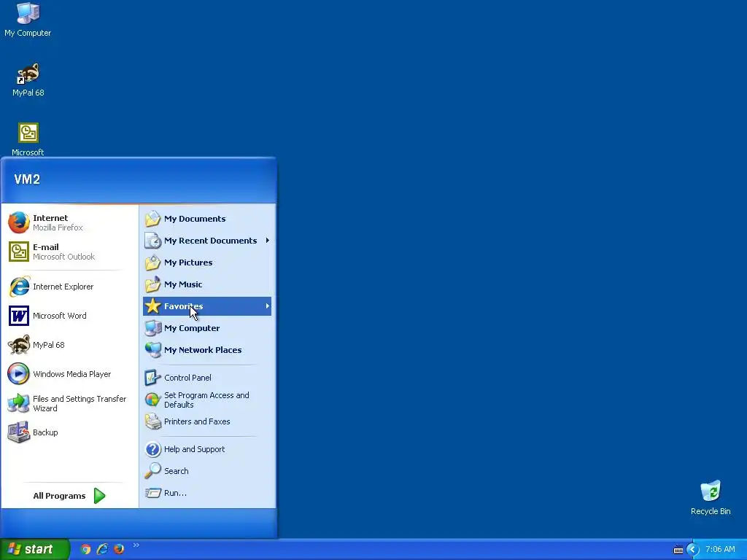Viewport: 747px width, 560px height.
Task: Select the MyPal 68 desktop shortcut
Action: click(x=28, y=79)
